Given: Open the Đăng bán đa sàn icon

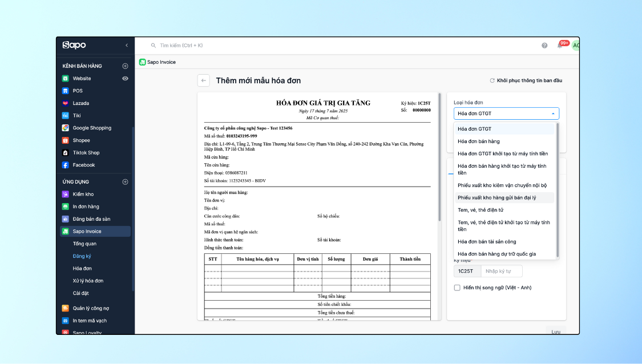Looking at the screenshot, I should coord(65,219).
